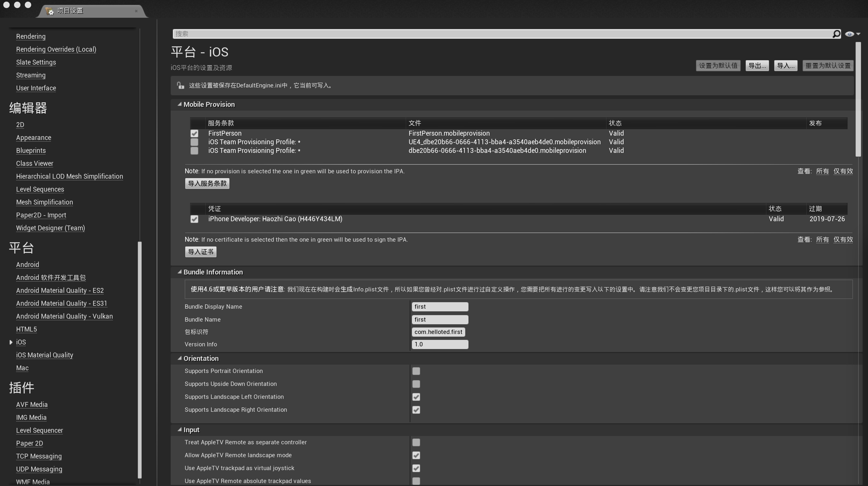868x486 pixels.
Task: Enable Use AppleTV Remote absolute trackpad values
Action: [416, 481]
